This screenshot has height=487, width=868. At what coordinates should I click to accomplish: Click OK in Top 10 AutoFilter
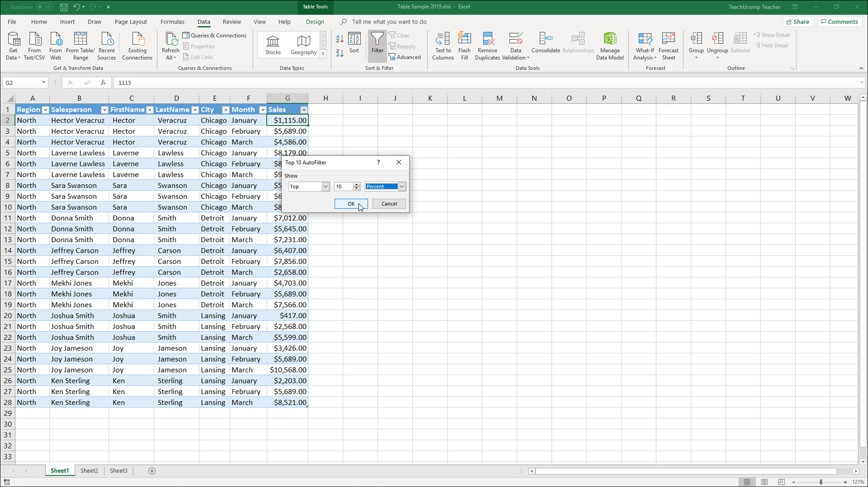351,204
